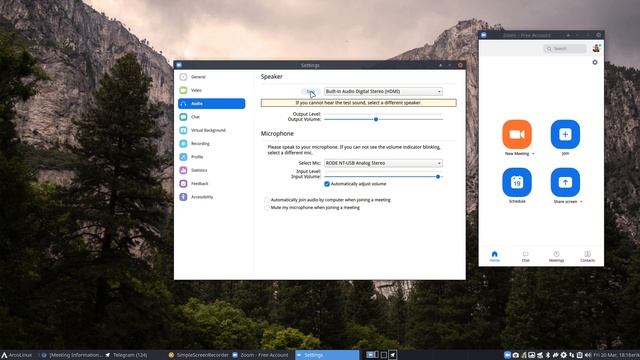Uncheck Automatically adjust volume
Viewport: 640px width, 360px height.
pos(327,184)
